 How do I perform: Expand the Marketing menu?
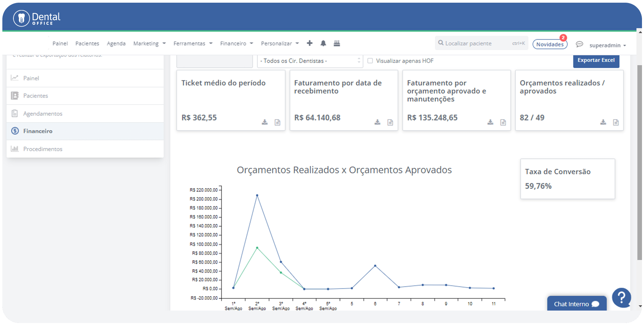[x=150, y=43]
